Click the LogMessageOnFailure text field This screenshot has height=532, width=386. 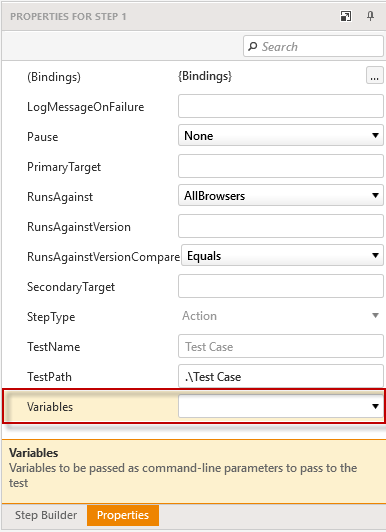pos(281,106)
